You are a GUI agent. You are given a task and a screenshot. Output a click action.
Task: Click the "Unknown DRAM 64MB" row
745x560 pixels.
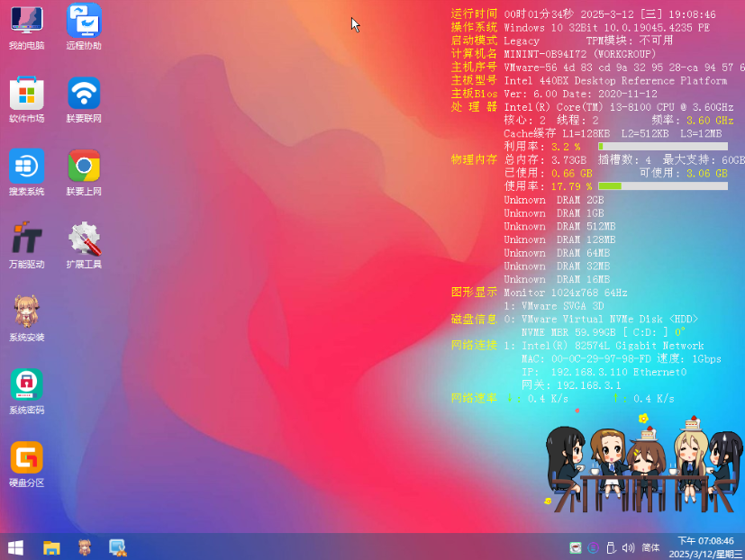pyautogui.click(x=557, y=253)
